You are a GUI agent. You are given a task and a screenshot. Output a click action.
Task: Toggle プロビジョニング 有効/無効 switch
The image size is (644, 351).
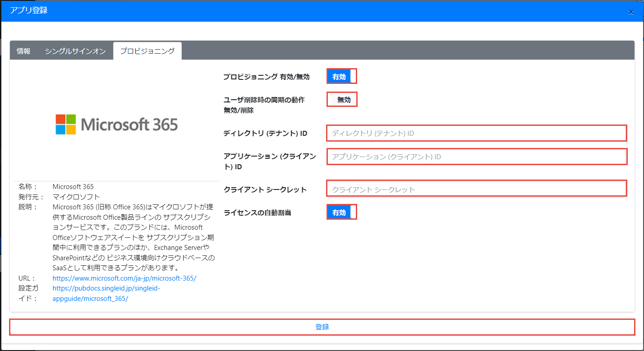click(342, 77)
